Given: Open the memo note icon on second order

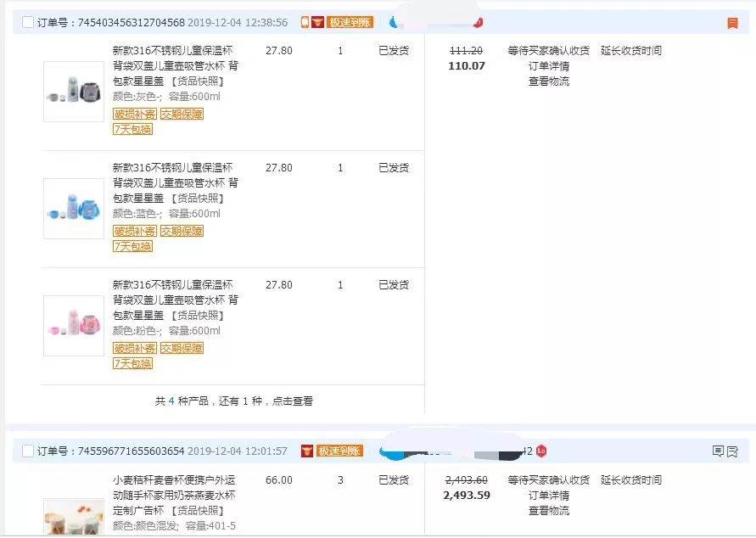Looking at the screenshot, I should pos(719,451).
